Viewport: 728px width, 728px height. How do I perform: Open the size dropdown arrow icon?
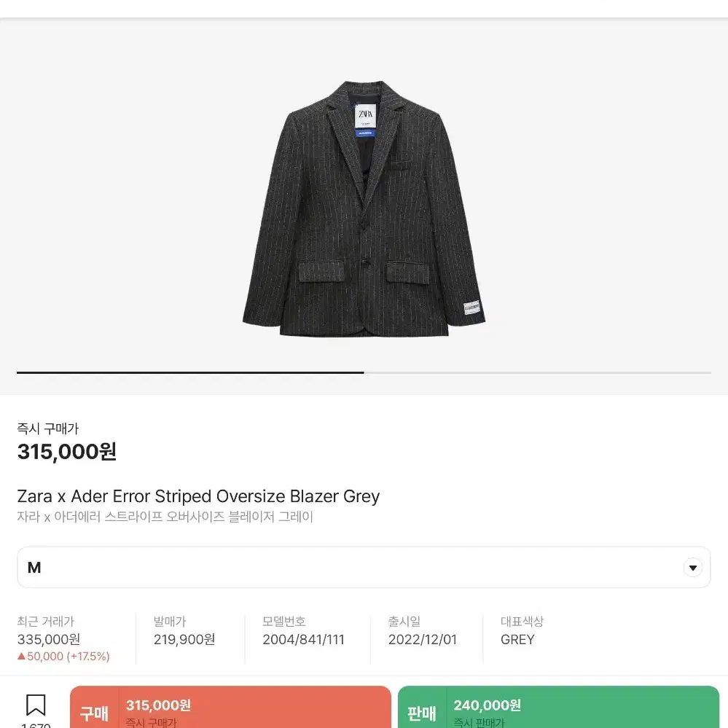point(692,568)
